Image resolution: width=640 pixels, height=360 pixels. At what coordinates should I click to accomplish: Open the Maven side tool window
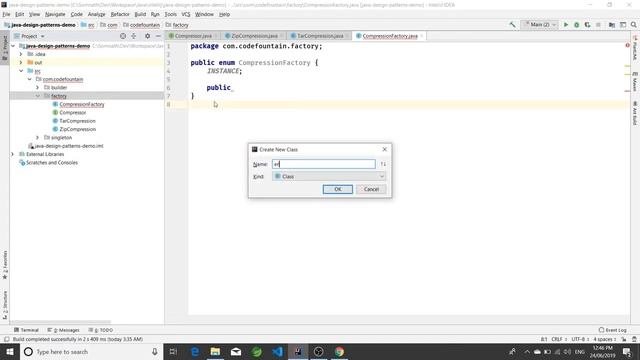635,81
